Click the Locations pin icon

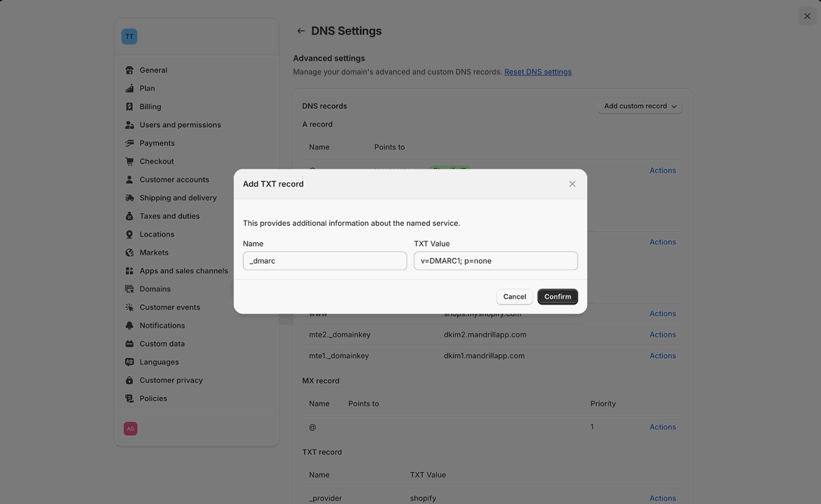tap(130, 235)
